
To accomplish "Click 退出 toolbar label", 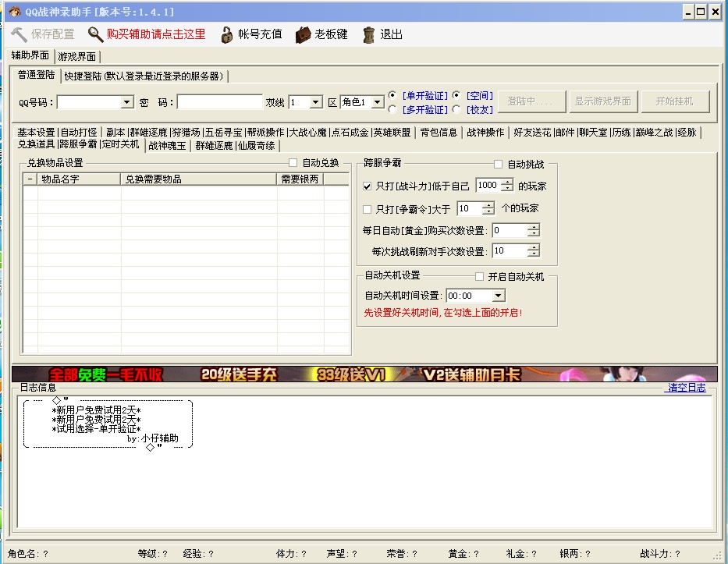I will pyautogui.click(x=391, y=34).
